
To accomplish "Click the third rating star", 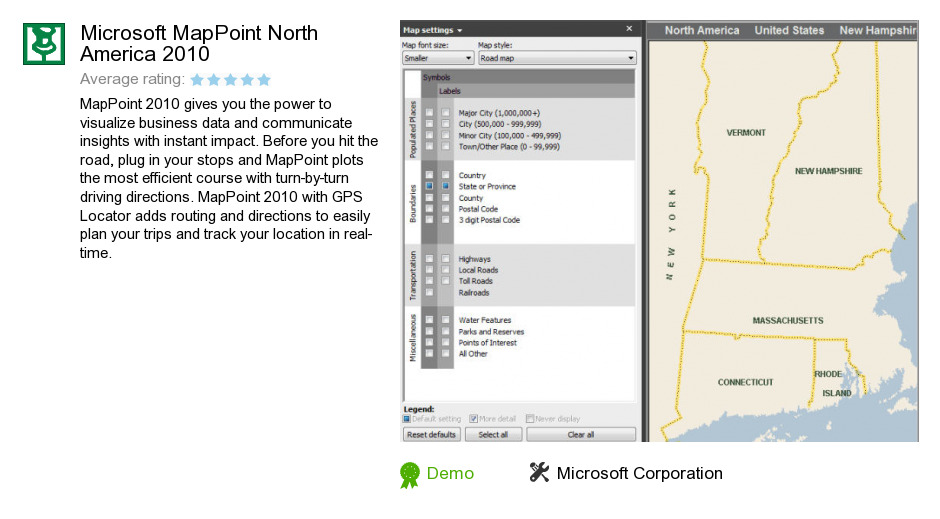I will pos(231,80).
